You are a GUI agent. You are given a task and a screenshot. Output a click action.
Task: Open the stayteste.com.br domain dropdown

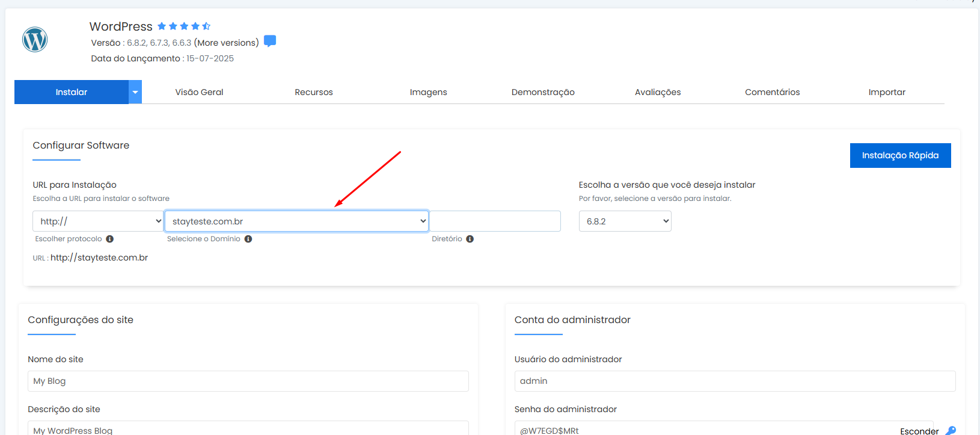click(x=296, y=221)
